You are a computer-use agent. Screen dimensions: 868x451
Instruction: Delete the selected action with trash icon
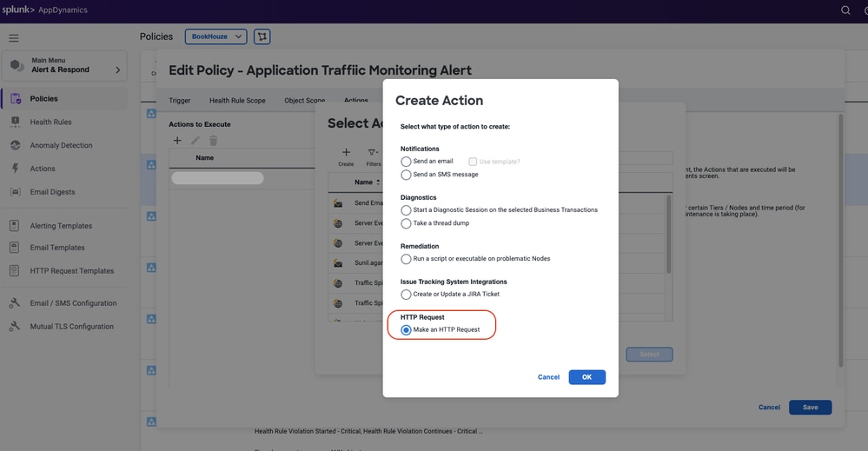point(213,141)
